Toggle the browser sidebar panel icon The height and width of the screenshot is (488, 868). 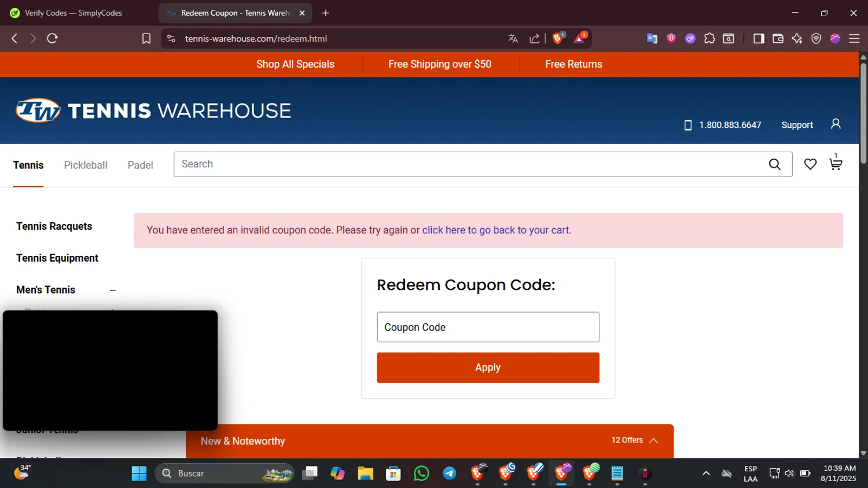pyautogui.click(x=759, y=38)
